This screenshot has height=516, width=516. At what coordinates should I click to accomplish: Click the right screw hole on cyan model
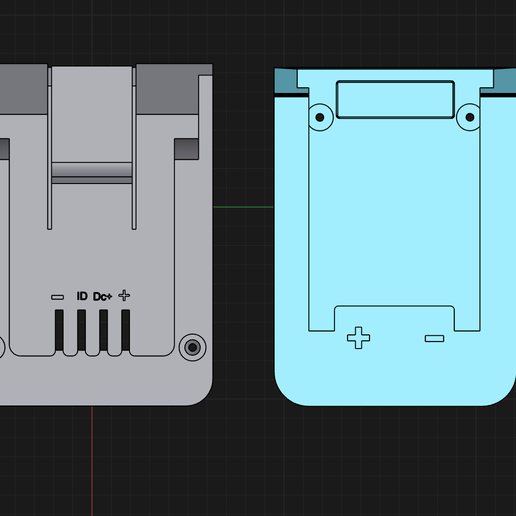pyautogui.click(x=469, y=117)
